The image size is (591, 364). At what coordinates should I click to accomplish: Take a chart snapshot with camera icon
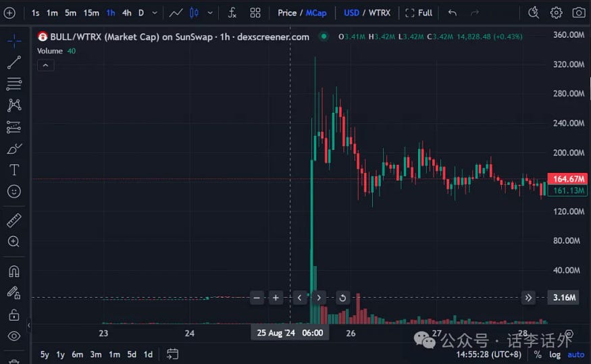tap(579, 13)
